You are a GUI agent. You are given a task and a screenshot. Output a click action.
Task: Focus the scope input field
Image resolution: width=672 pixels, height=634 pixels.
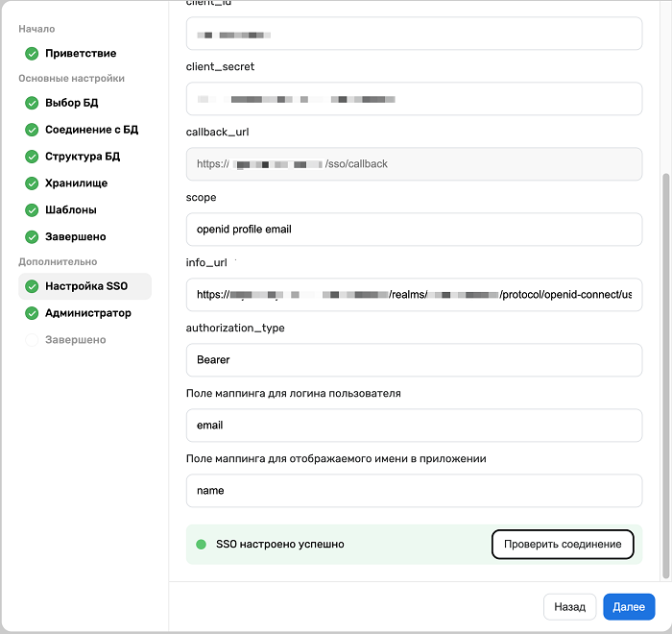pyautogui.click(x=414, y=230)
